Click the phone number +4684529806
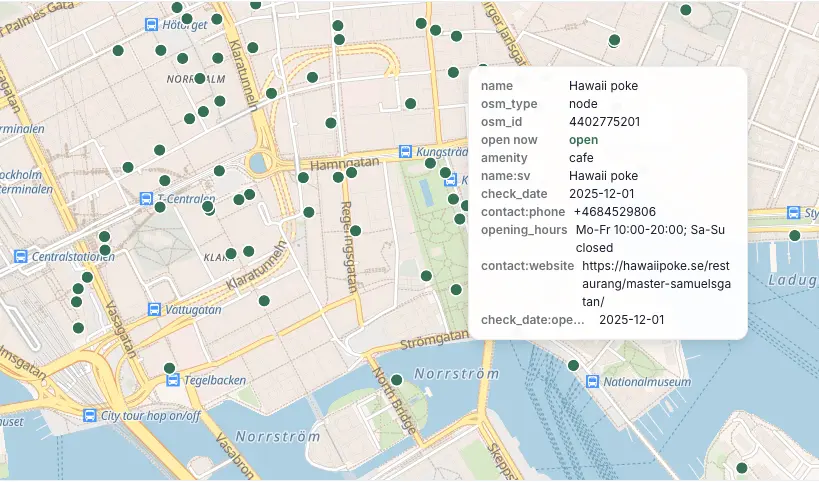This screenshot has height=482, width=819. coord(614,211)
